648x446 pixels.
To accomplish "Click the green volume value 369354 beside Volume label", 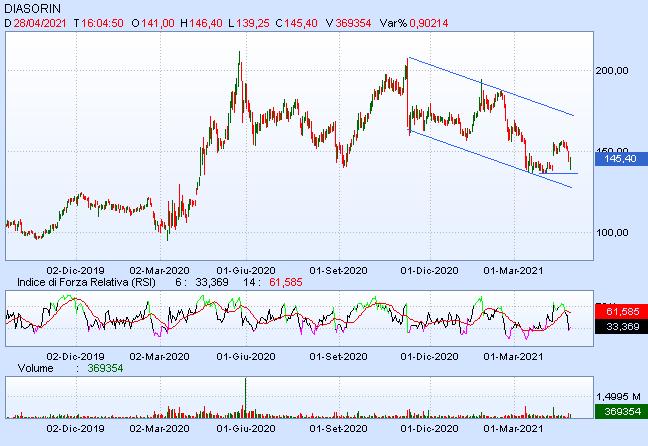I will click(105, 368).
